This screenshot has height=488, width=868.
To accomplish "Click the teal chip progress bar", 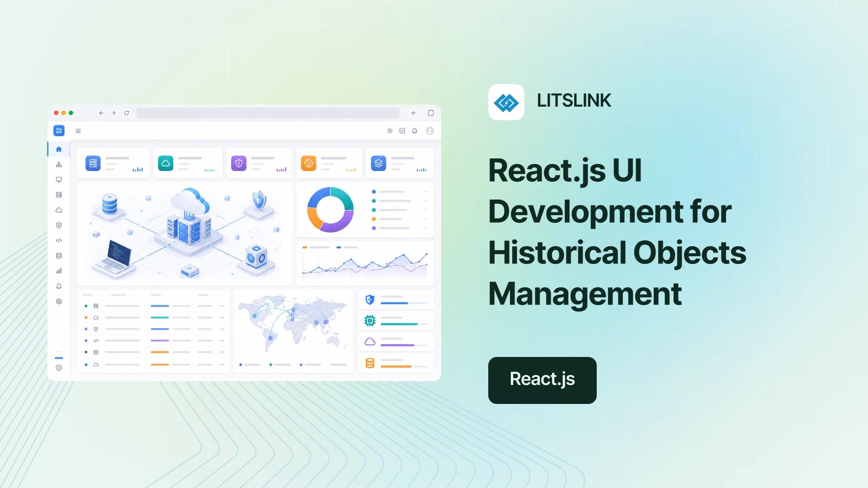I will 404,324.
